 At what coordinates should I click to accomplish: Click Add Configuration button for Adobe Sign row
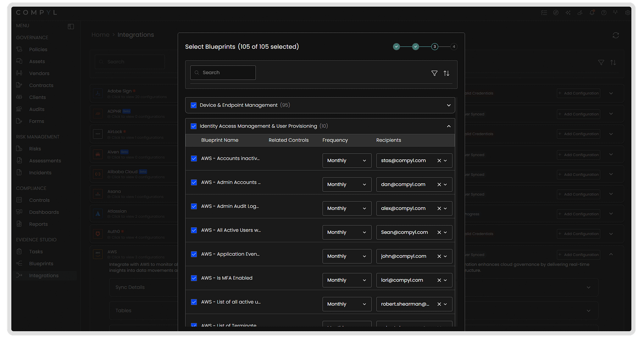pos(578,93)
